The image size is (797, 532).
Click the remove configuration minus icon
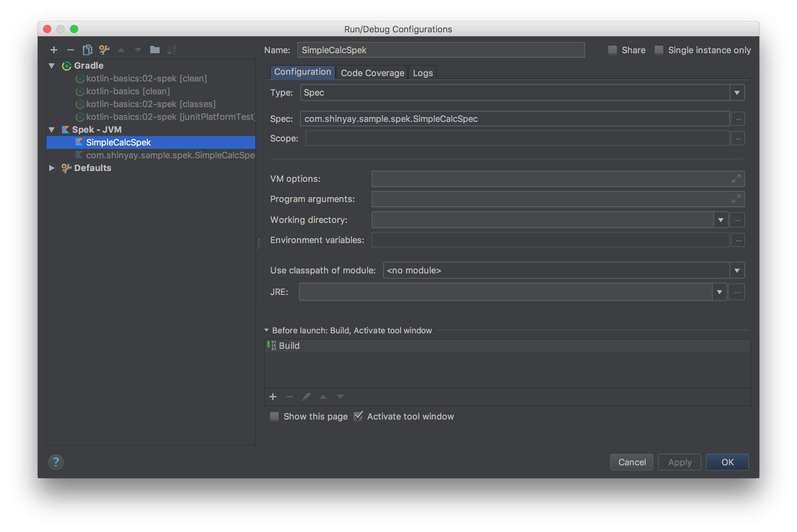coord(71,50)
